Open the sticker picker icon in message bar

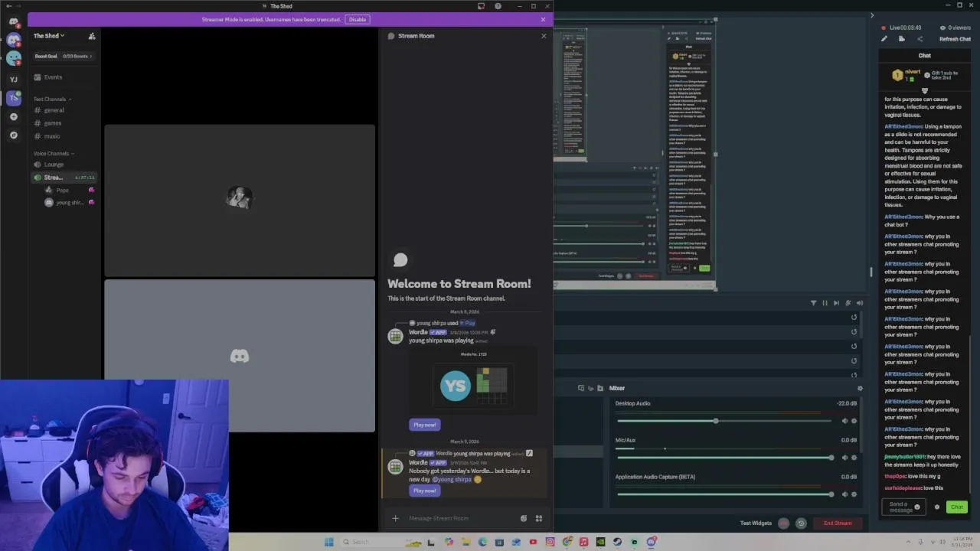[524, 518]
